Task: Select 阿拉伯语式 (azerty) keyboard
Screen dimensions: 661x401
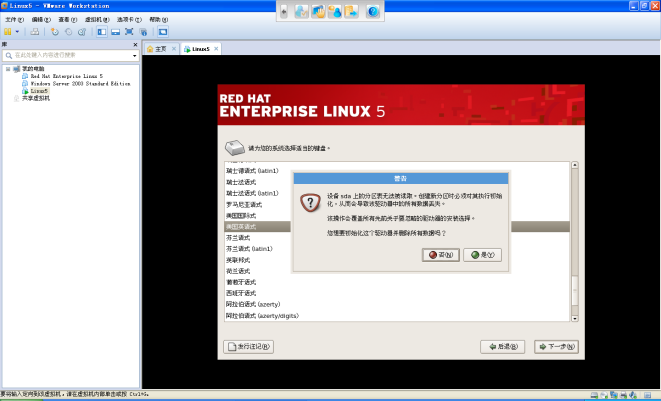Action: 253,304
